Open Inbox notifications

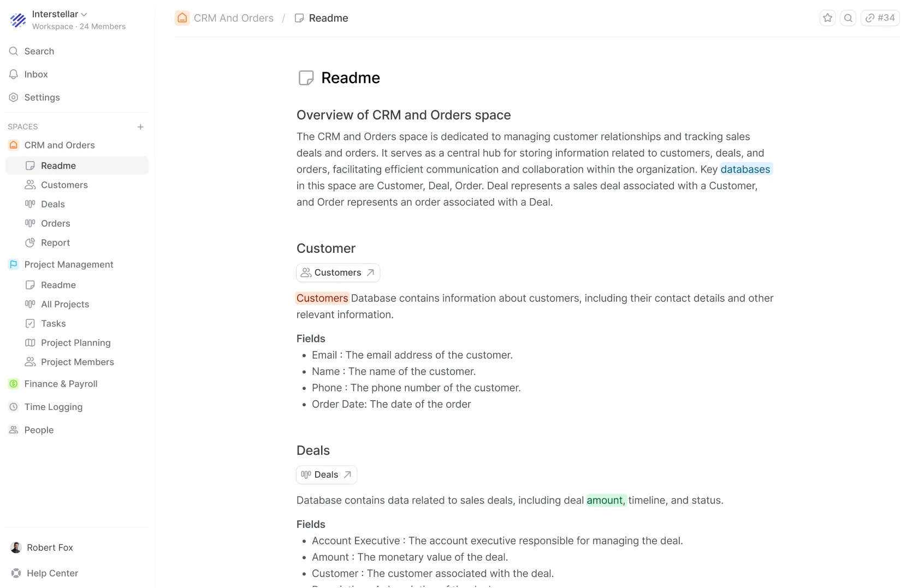tap(35, 74)
